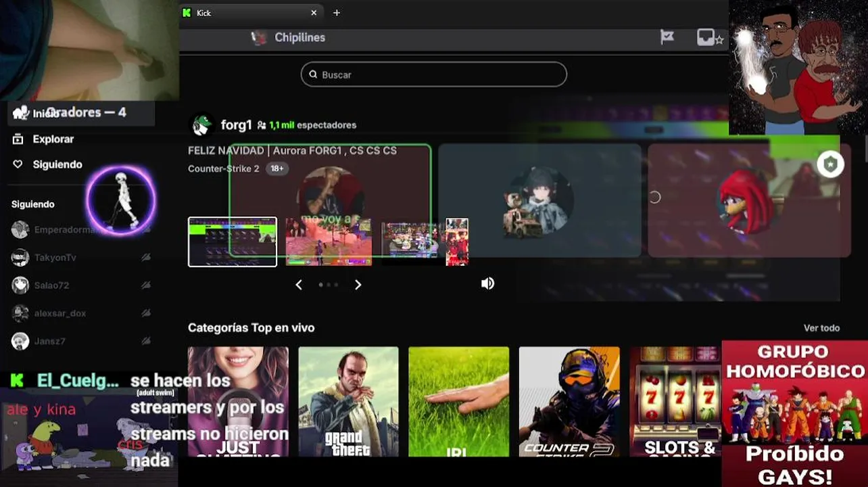Open a new browser tab
This screenshot has width=868, height=487.
pos(337,13)
